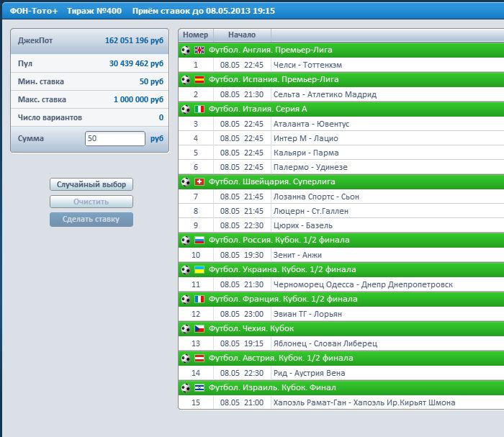Select the Черноморец Одесса - Днепр match

(341, 284)
